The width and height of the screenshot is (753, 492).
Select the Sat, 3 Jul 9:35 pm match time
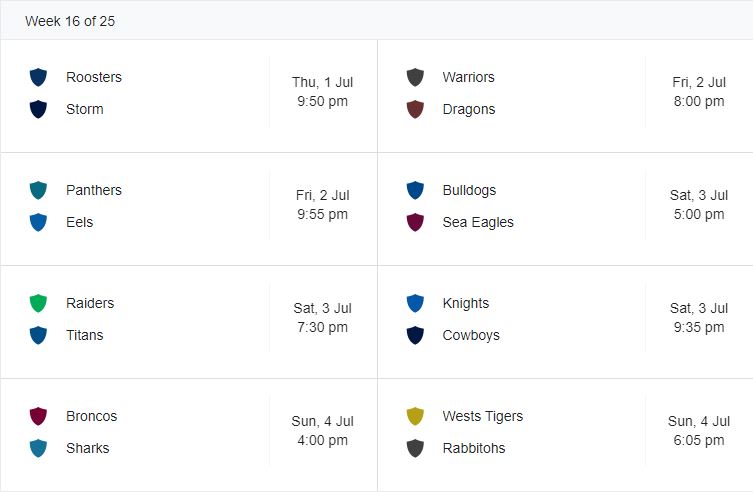698,318
